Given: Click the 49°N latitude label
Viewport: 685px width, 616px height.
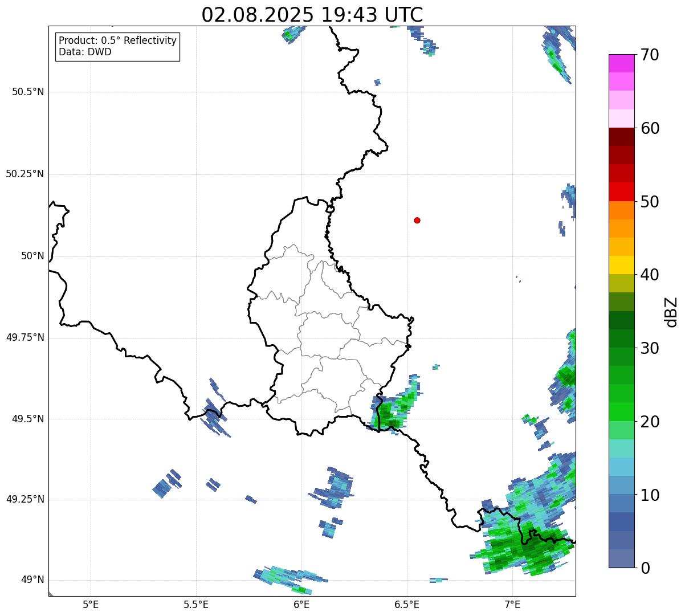Looking at the screenshot, I should coord(32,580).
